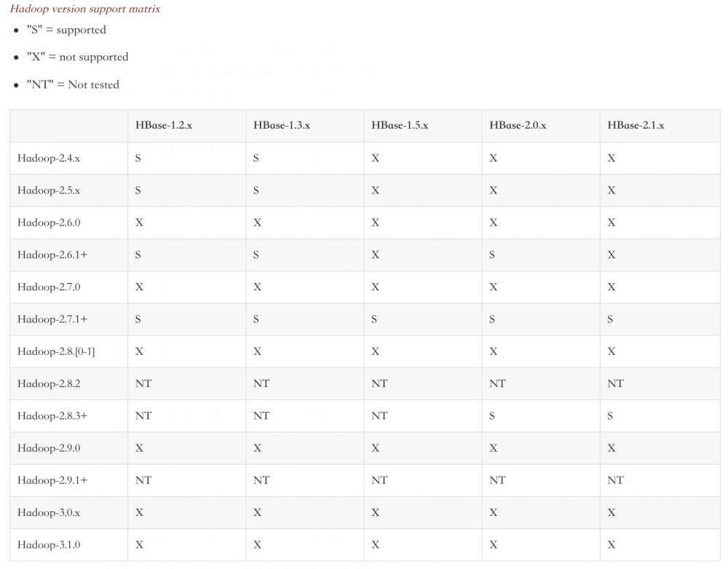
Task: Select the Hadoop-2.8.3+ row label
Action: 52,415
